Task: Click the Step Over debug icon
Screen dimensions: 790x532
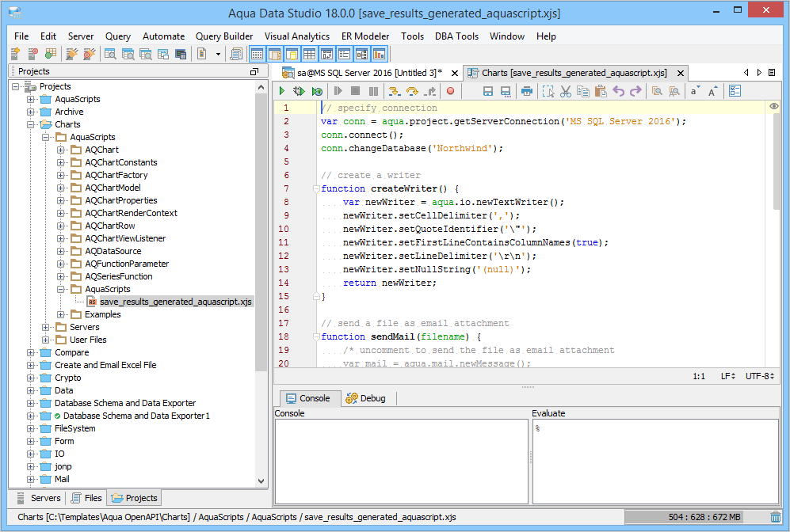Action: click(411, 92)
